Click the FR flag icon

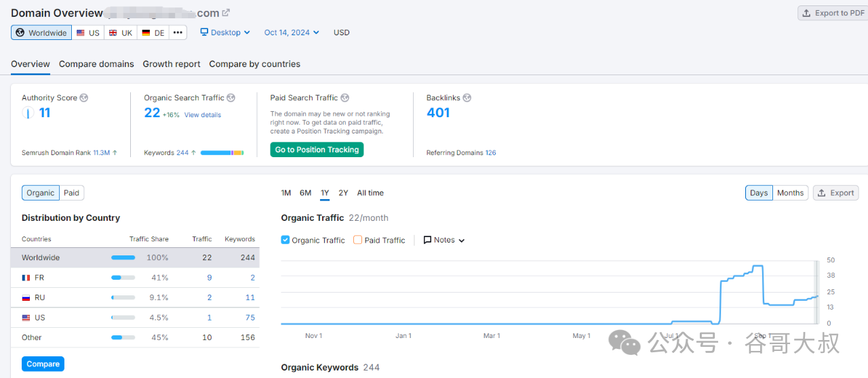point(26,278)
